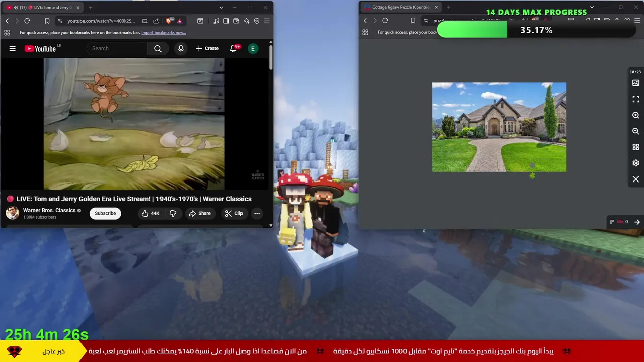Click the YouTube page vertical scrollbar
This screenshot has width=644, height=362.
point(271,58)
